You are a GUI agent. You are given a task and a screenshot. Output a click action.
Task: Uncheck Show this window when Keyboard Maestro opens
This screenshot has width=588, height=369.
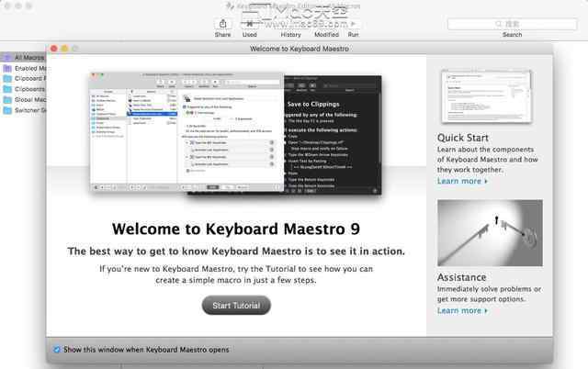click(57, 350)
